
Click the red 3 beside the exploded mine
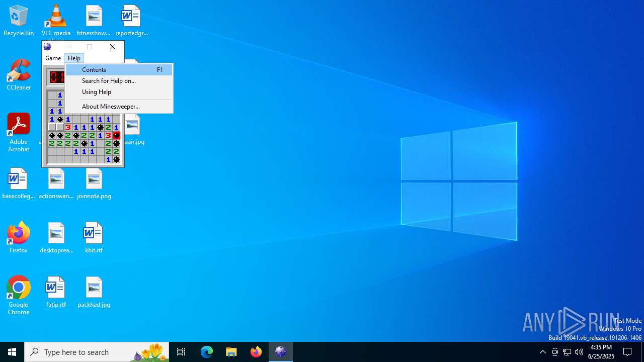pos(108,135)
